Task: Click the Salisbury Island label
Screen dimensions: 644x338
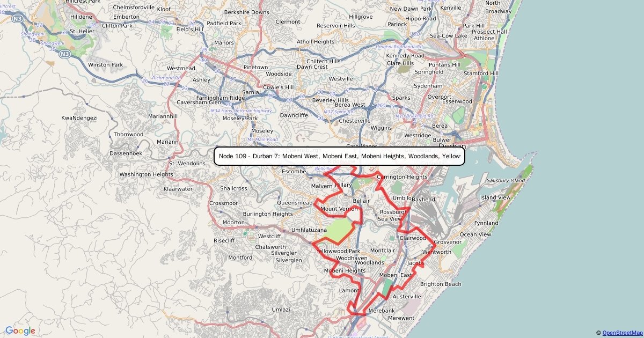Action: click(x=506, y=181)
